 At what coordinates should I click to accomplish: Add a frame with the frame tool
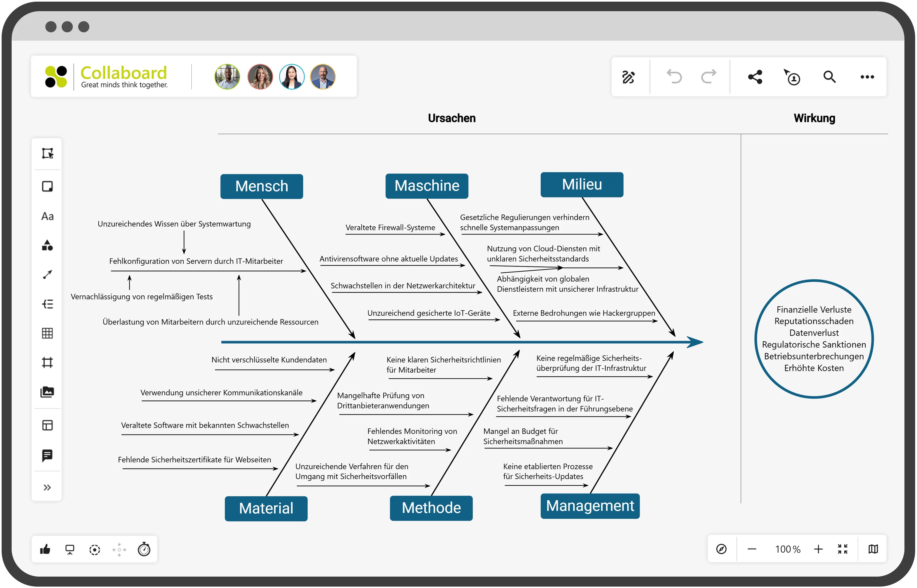point(47,363)
